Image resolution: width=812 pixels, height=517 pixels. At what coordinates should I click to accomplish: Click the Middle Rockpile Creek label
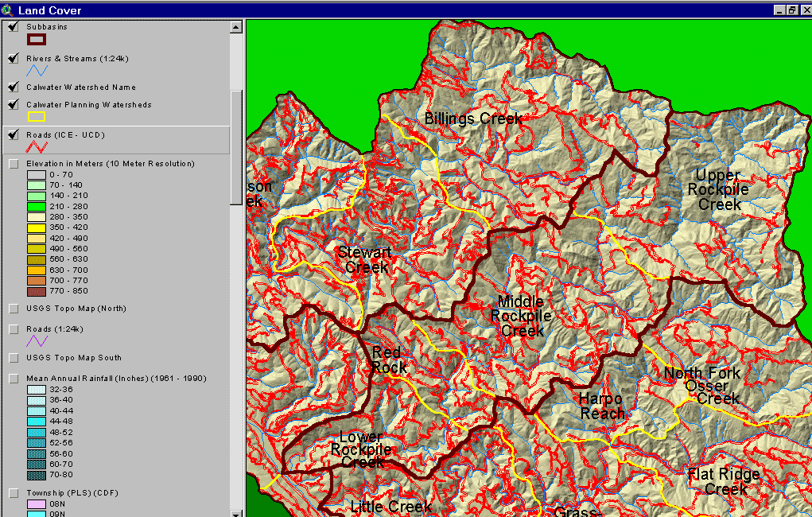[521, 316]
